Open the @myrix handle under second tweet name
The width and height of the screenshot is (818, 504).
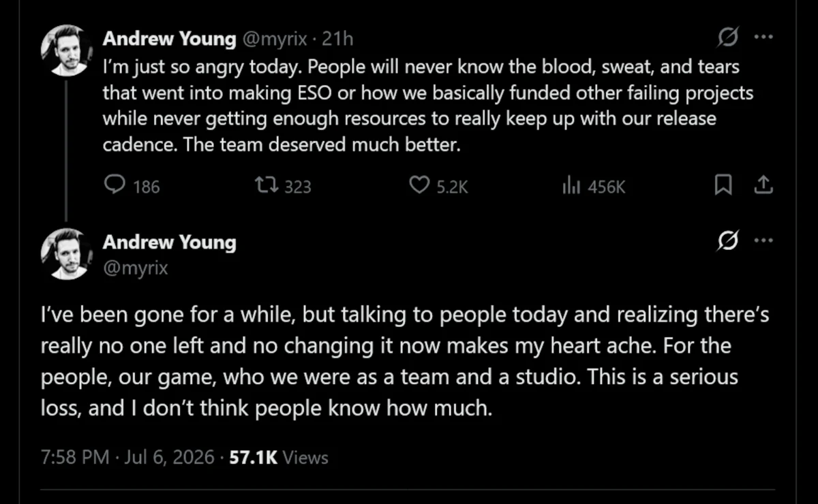135,268
